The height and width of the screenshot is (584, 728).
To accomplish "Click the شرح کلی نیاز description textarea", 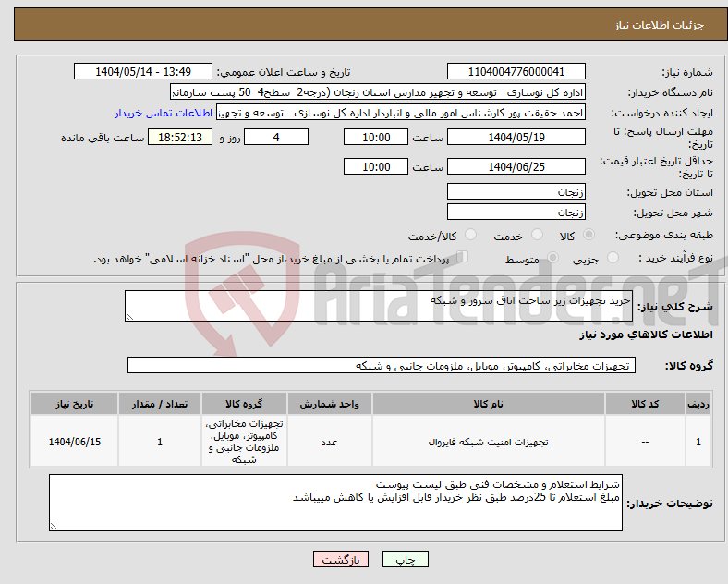I will coord(379,306).
